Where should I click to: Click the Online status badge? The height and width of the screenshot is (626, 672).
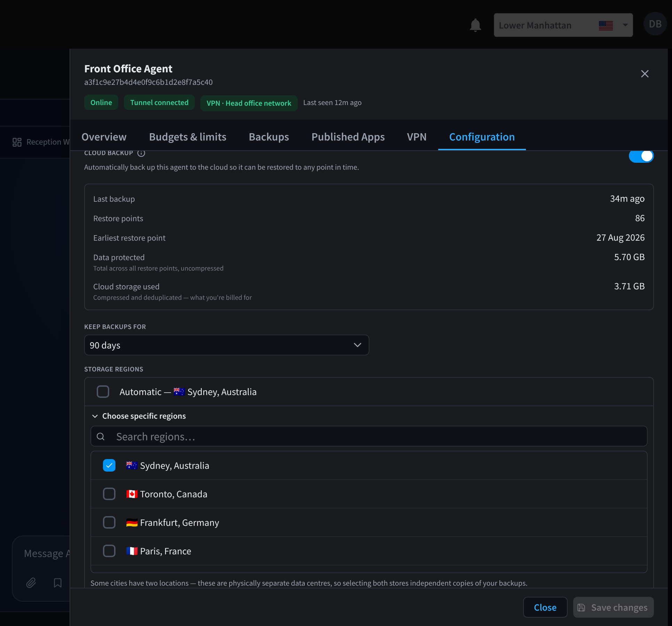(x=101, y=103)
